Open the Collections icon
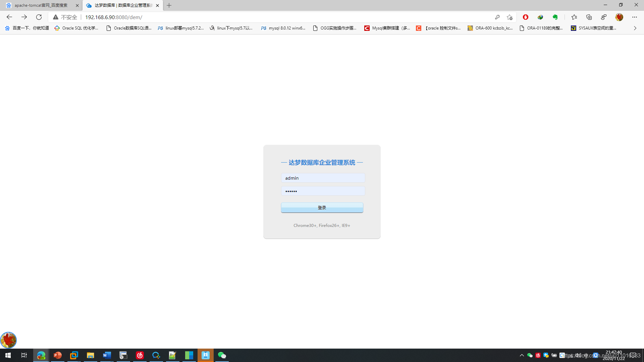 [x=589, y=17]
